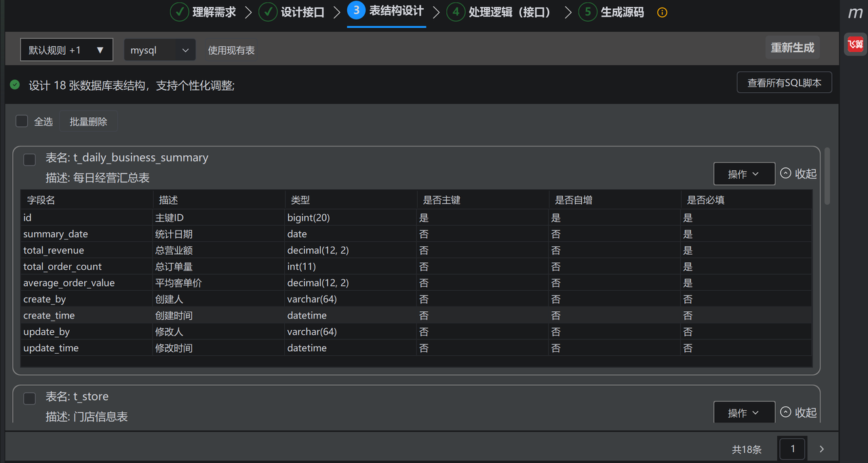Click the green success check icon
Screen dimensions: 868x463
click(x=15, y=85)
